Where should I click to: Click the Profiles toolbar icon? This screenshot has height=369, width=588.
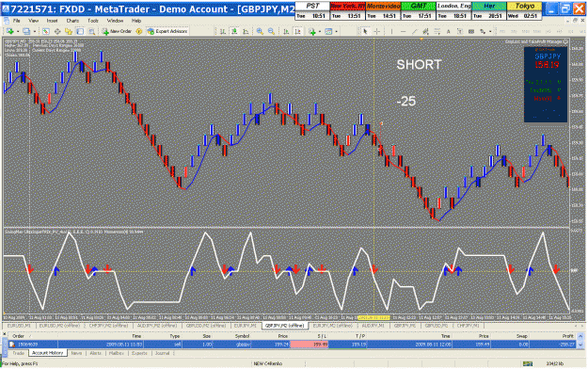coord(26,31)
